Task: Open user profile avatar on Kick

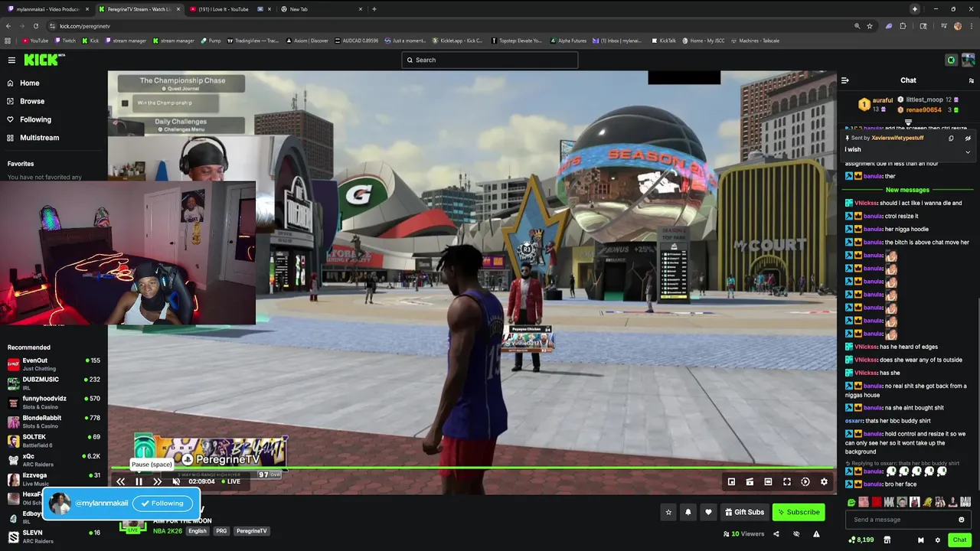Action: point(968,60)
